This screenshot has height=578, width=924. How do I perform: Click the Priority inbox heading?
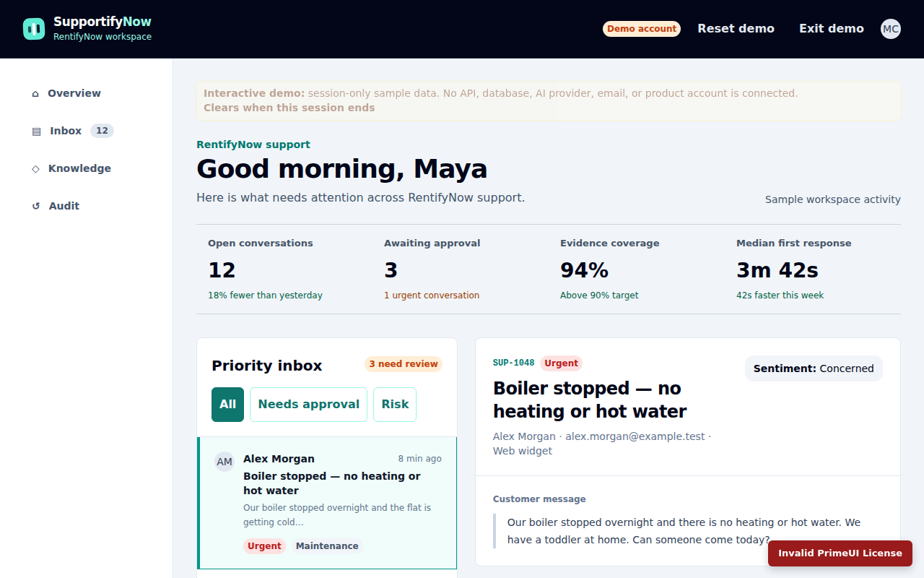pos(267,366)
